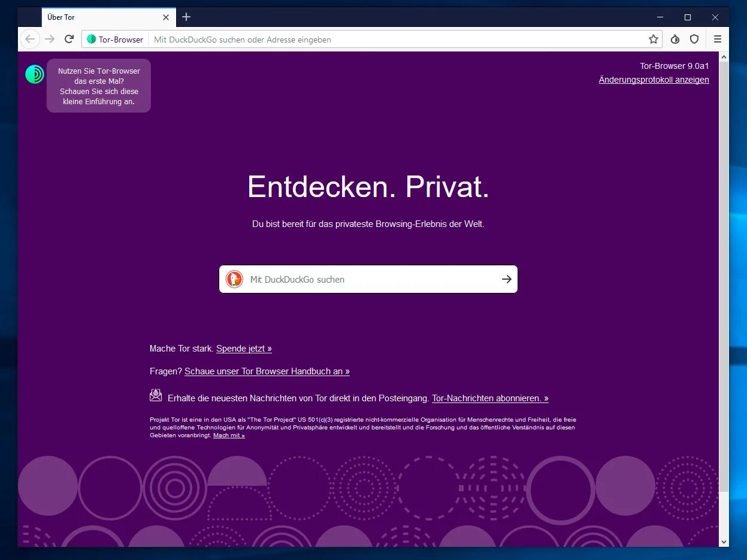The height and width of the screenshot is (560, 747).
Task: Click the DuckDuckGo duck logo in the search box
Action: click(234, 279)
